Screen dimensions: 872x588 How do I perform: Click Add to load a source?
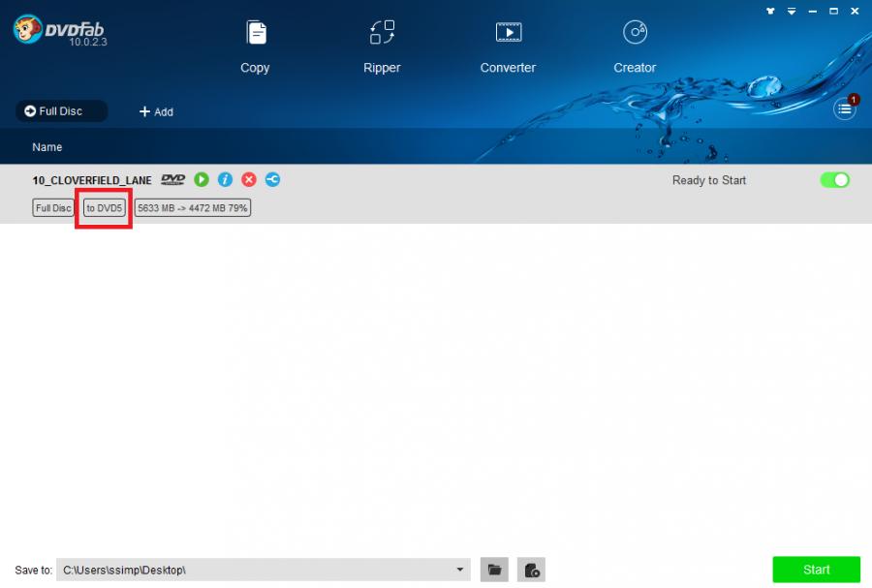(156, 111)
